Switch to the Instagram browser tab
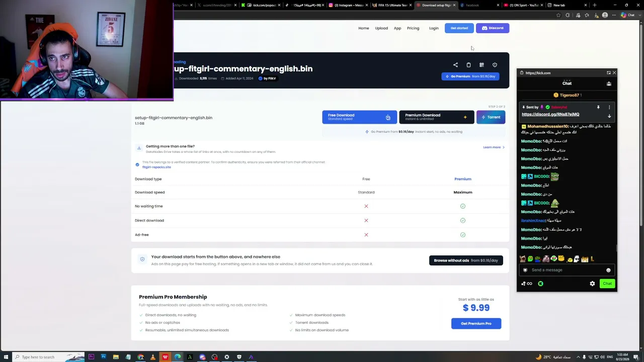The width and height of the screenshot is (644, 362). click(347, 5)
